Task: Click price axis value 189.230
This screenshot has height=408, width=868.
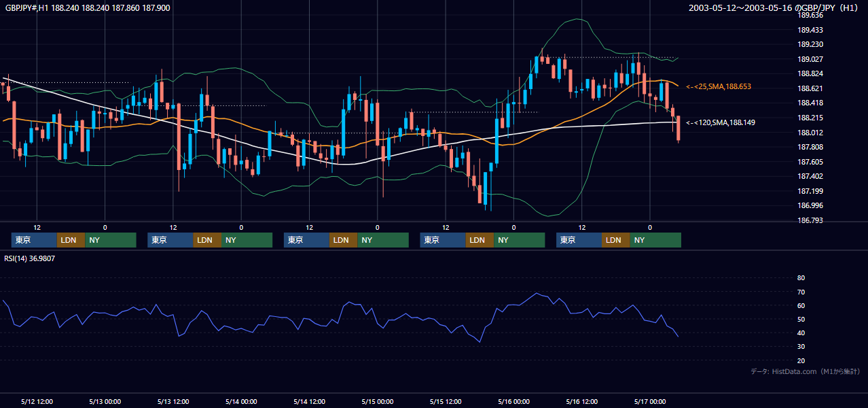Action: (x=810, y=44)
